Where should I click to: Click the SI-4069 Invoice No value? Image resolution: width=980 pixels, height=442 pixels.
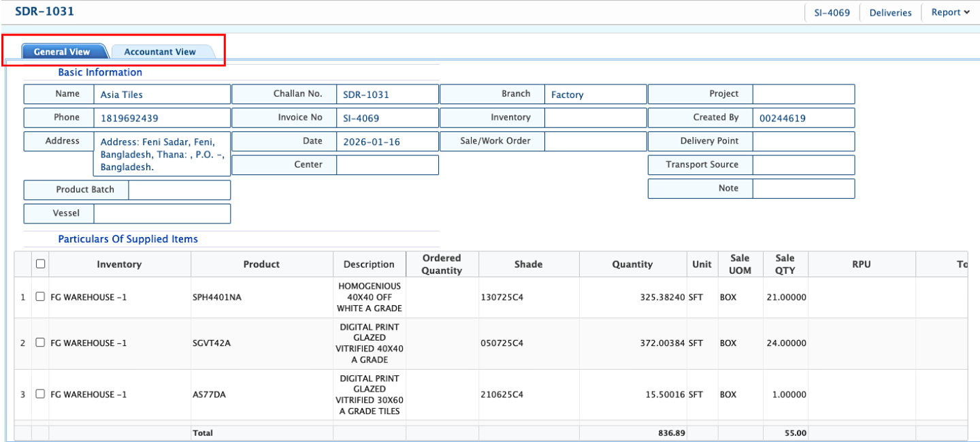[361, 118]
